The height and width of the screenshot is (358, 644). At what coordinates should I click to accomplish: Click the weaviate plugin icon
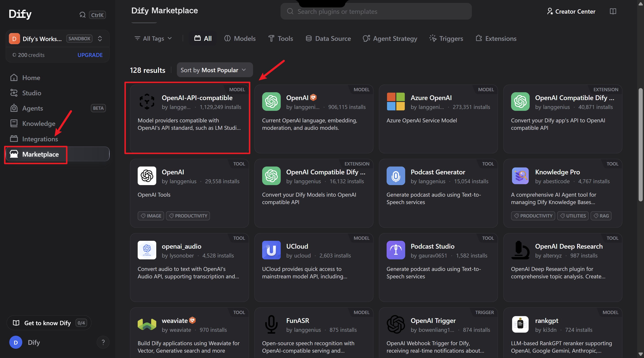[x=147, y=324]
